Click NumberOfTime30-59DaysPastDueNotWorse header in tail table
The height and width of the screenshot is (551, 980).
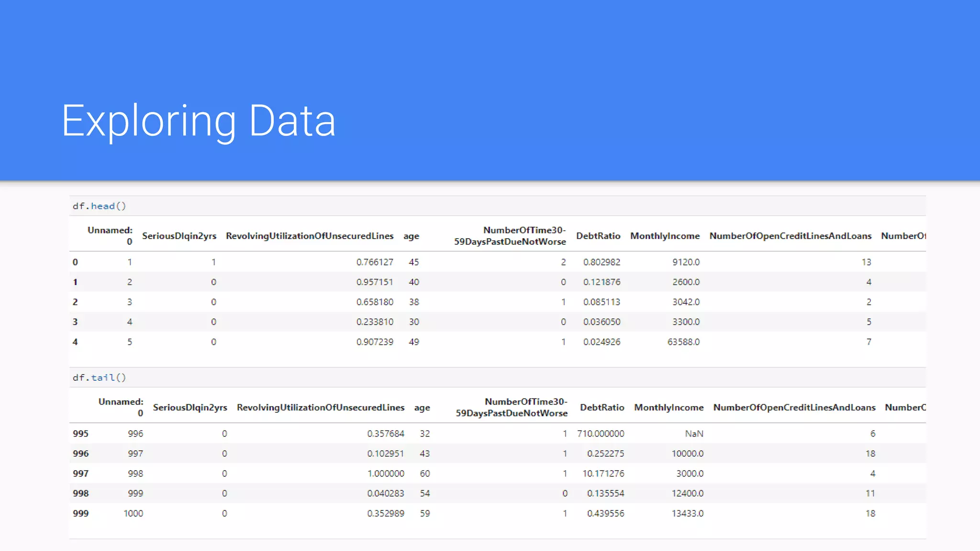[x=512, y=408]
